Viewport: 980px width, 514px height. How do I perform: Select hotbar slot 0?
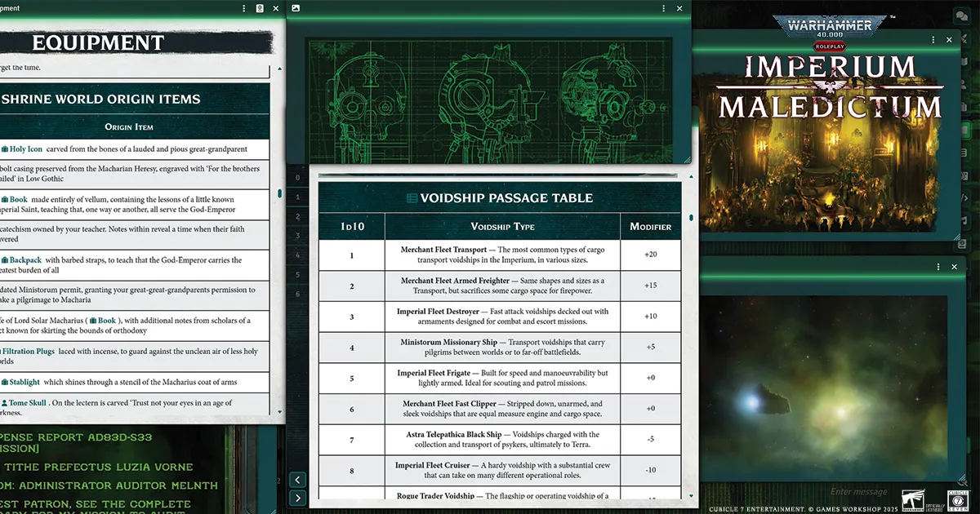298,178
